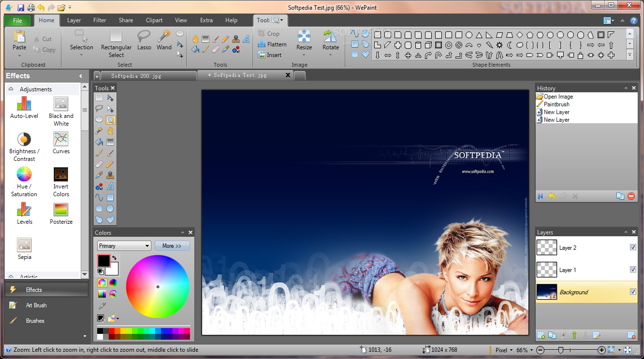This screenshot has width=644, height=359.
Task: Activate the Zoom tool in Tools panel
Action: click(x=110, y=119)
